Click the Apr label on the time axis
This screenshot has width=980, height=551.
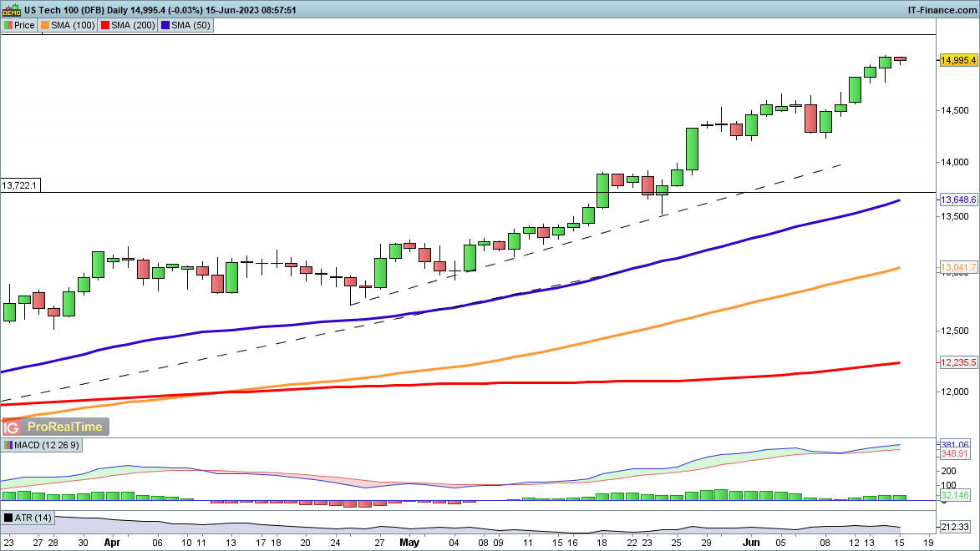point(112,543)
